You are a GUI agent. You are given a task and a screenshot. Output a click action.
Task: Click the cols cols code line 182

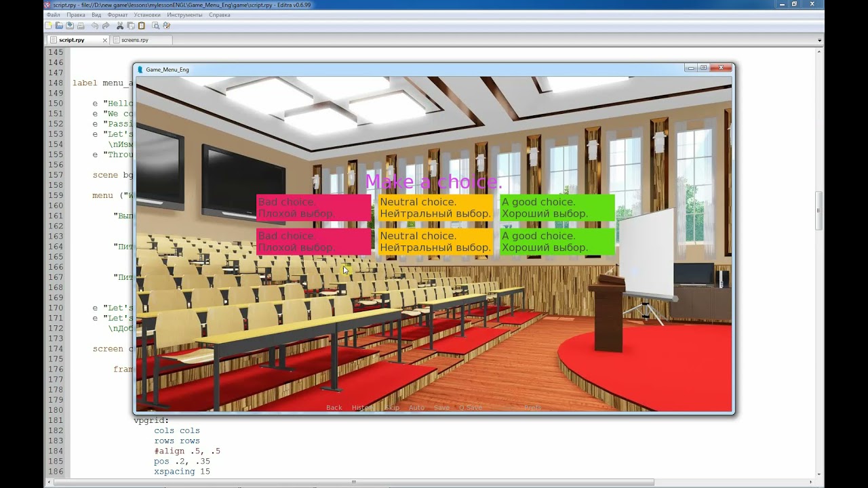coord(177,430)
